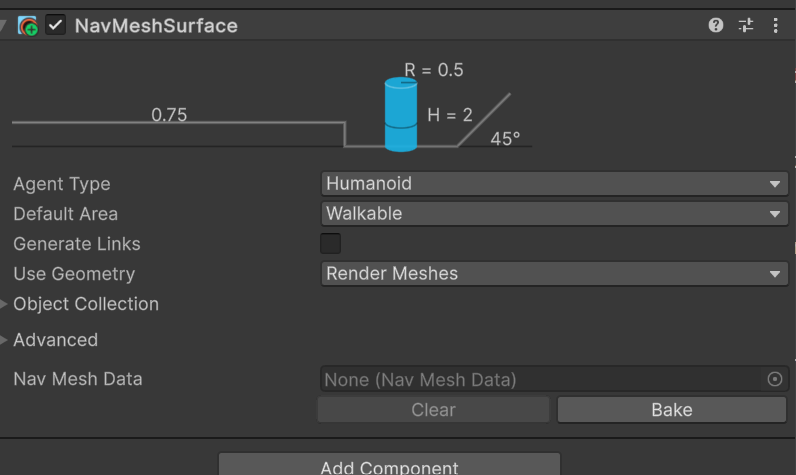Enable the Generate Links checkbox
The height and width of the screenshot is (475, 796).
330,244
